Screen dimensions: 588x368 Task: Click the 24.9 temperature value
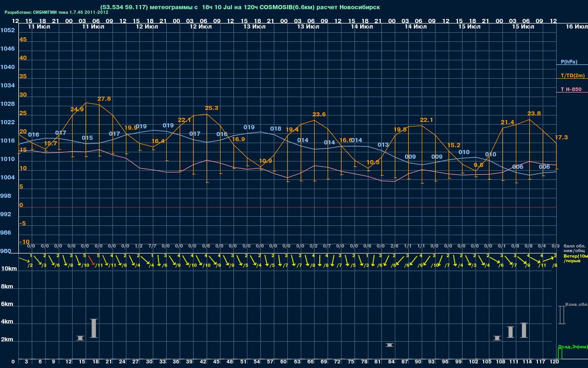pyautogui.click(x=77, y=109)
